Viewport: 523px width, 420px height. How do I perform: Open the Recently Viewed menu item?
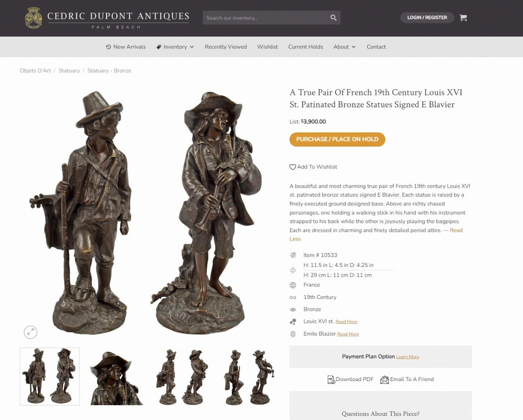click(226, 47)
